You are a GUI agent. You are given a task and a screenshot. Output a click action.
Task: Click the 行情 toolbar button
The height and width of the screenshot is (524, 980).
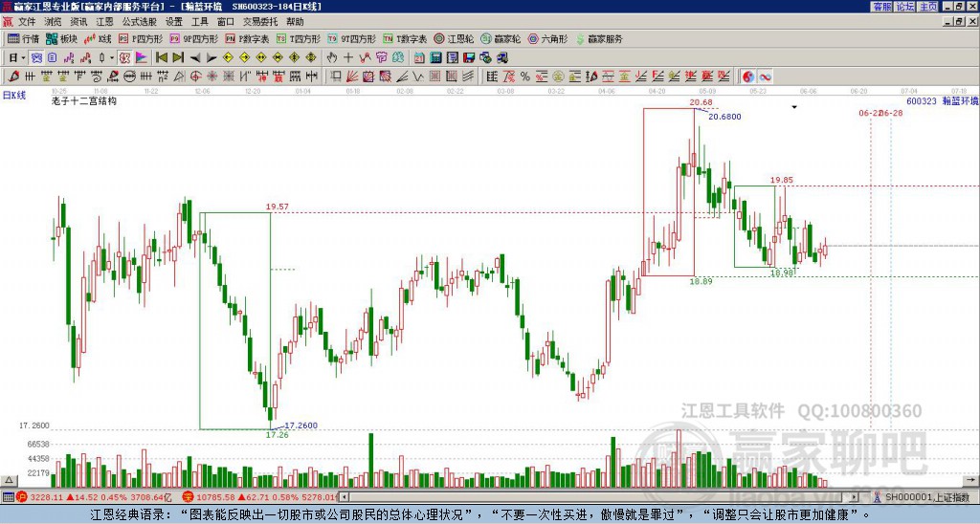24,38
